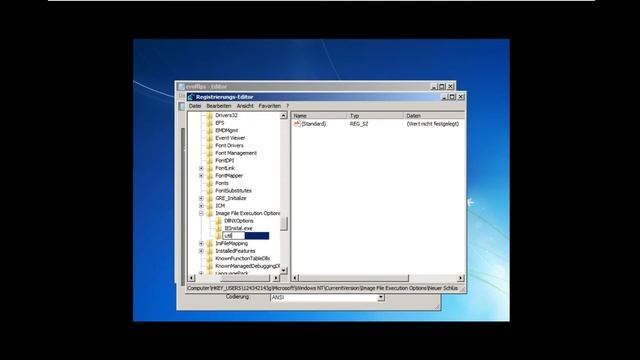This screenshot has width=640, height=360.
Task: Select the EFS folder icon
Action: click(209, 123)
